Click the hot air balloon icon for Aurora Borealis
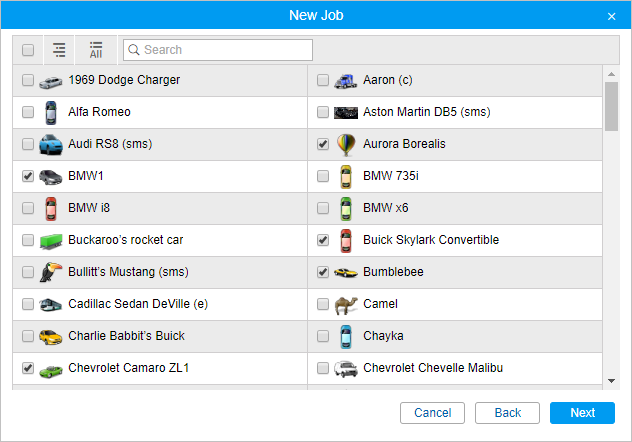This screenshot has width=632, height=442. tap(346, 144)
